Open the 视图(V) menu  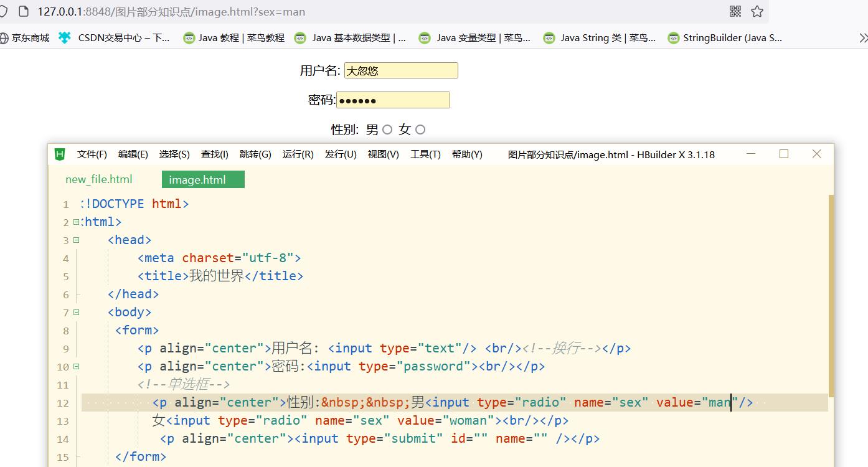pos(384,154)
